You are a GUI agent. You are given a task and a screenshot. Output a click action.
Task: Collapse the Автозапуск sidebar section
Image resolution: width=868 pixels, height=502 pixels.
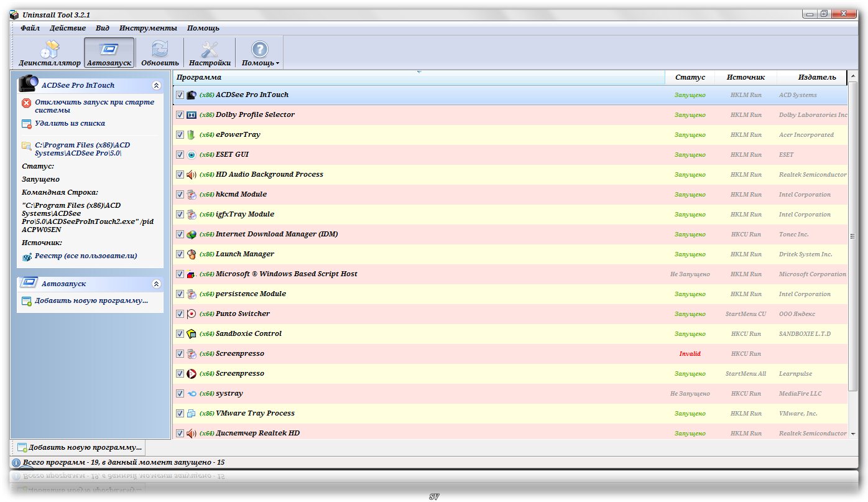[156, 284]
